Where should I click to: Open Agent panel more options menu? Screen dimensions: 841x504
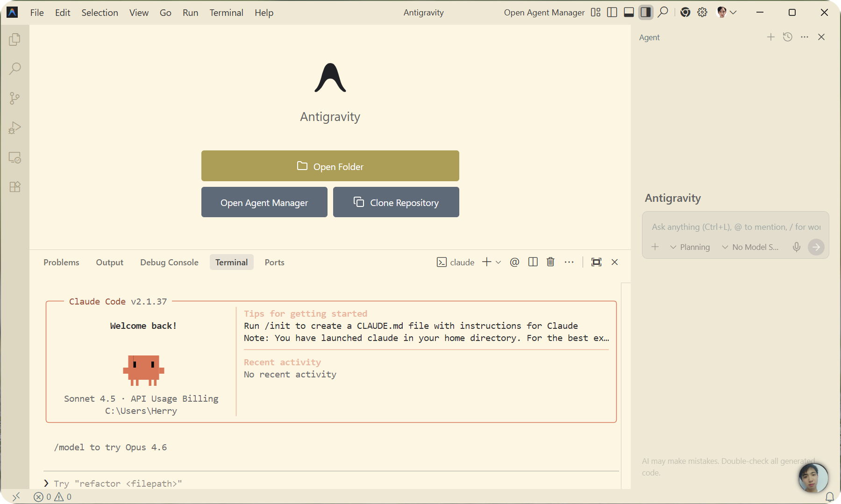(x=805, y=37)
